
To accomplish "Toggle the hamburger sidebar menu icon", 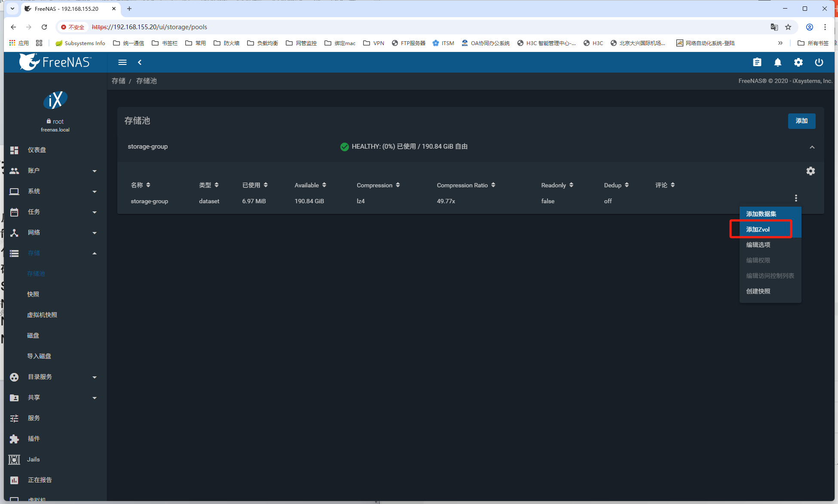I will (x=122, y=62).
